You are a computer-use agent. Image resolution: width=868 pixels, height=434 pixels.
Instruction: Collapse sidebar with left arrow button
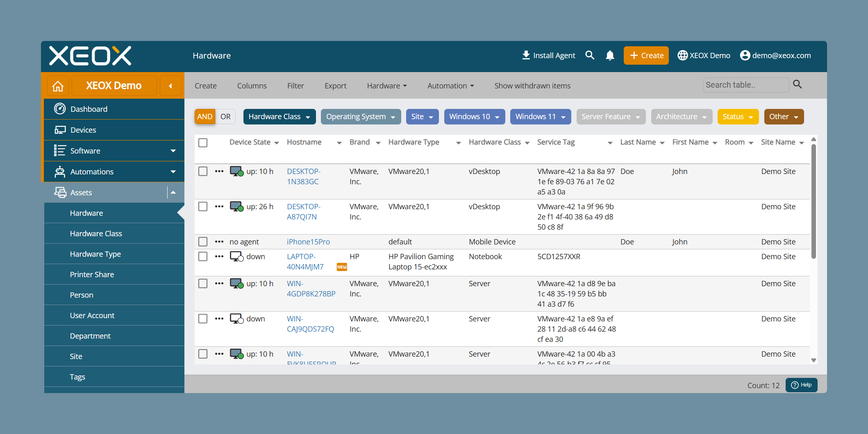pyautogui.click(x=170, y=86)
